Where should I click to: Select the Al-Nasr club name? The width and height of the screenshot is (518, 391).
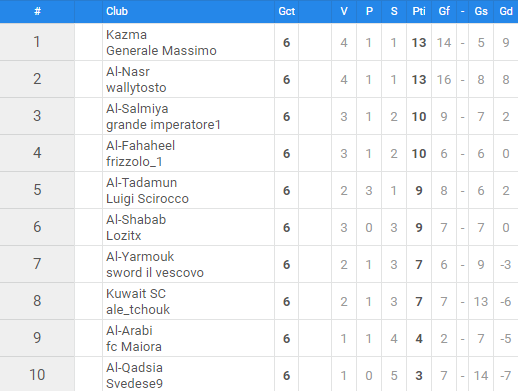click(x=128, y=72)
